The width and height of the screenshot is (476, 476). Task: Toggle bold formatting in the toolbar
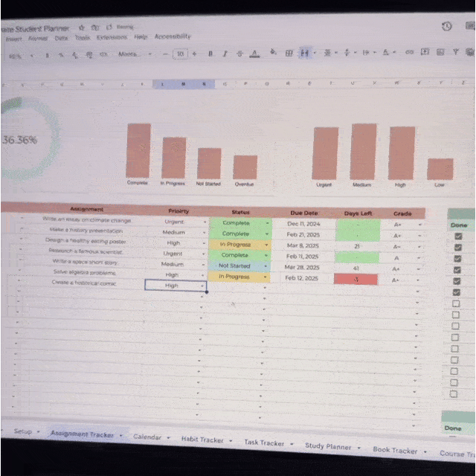(x=210, y=54)
